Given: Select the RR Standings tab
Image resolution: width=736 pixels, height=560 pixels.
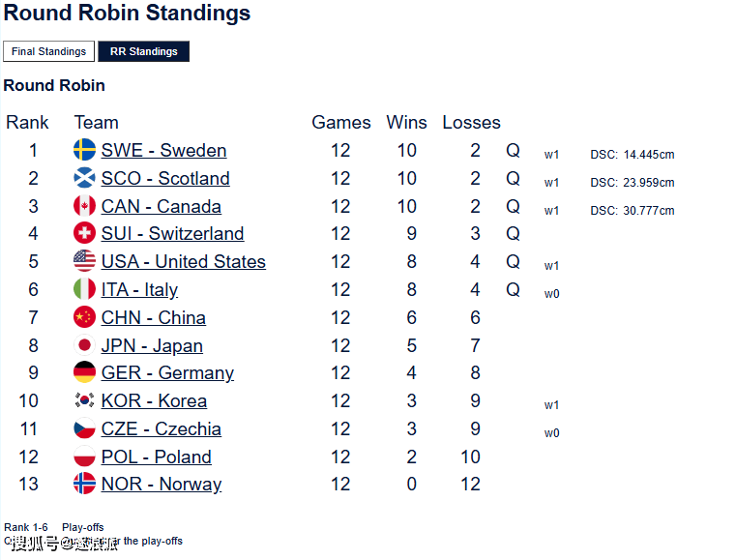Looking at the screenshot, I should coord(143,51).
